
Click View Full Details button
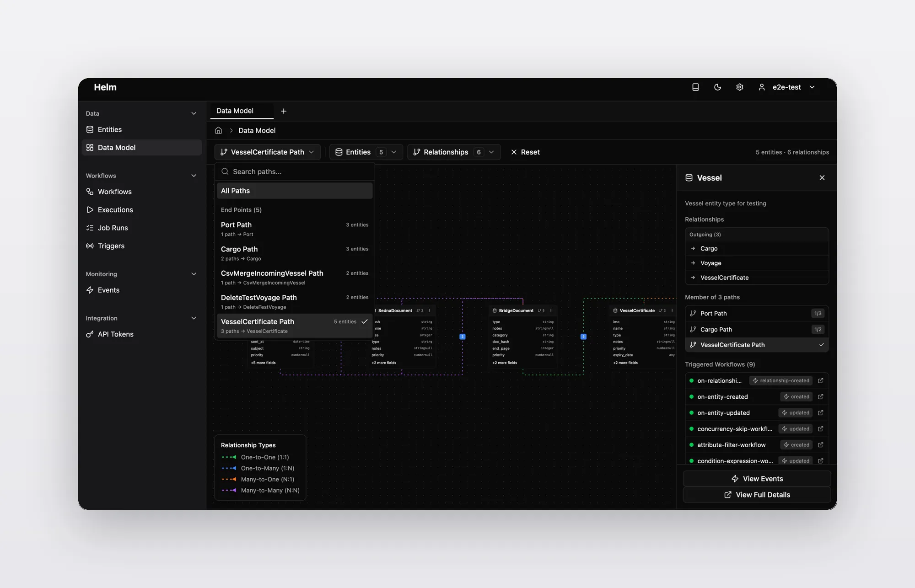click(x=757, y=495)
